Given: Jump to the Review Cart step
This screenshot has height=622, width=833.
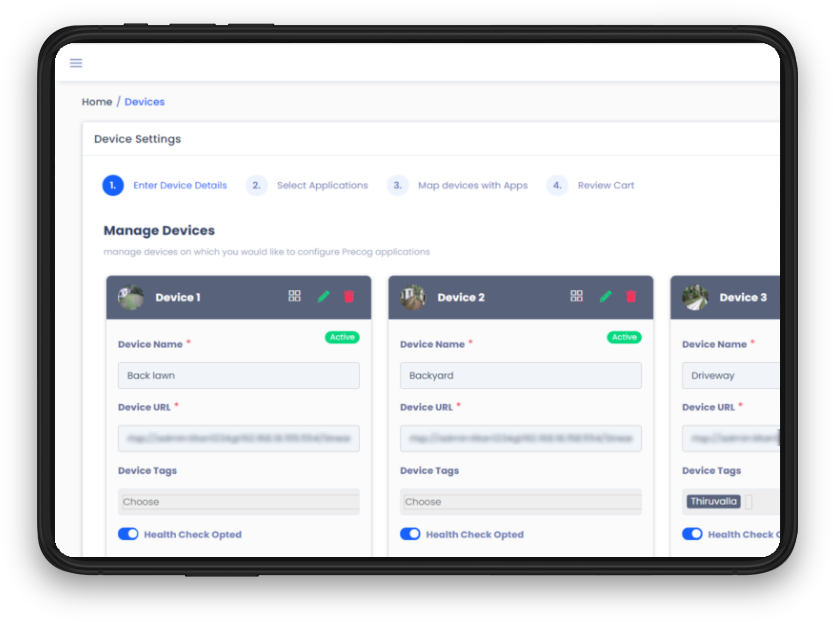Looking at the screenshot, I should [x=605, y=185].
